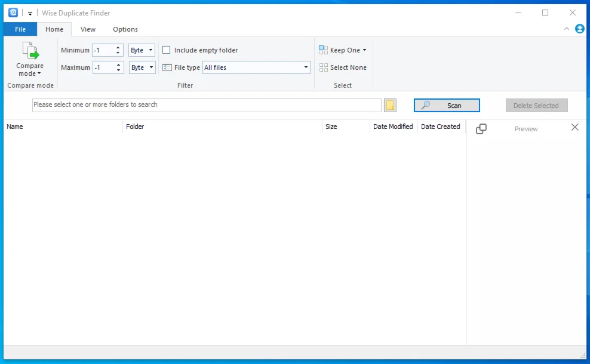This screenshot has height=364, width=590.
Task: Switch to the Options ribbon tab
Action: point(125,29)
